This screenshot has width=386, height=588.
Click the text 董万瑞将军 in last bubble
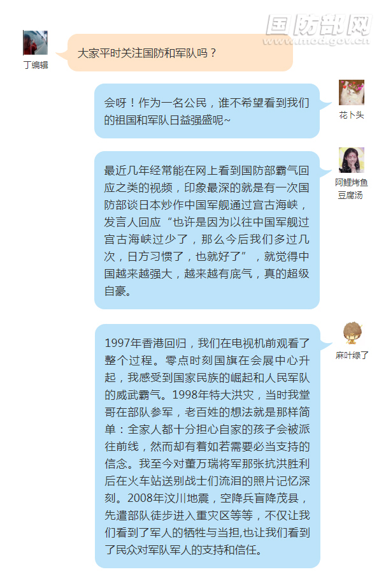click(213, 464)
